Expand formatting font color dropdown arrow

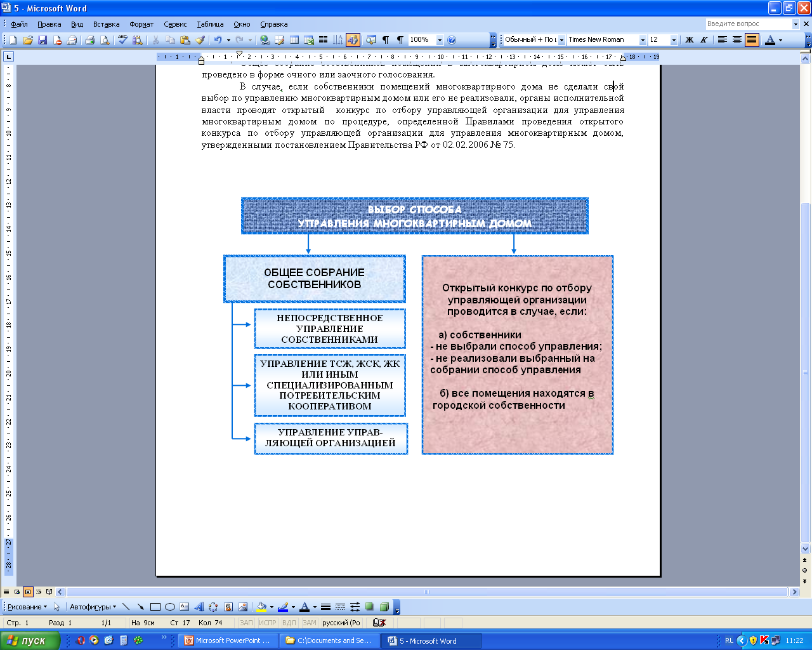[781, 39]
